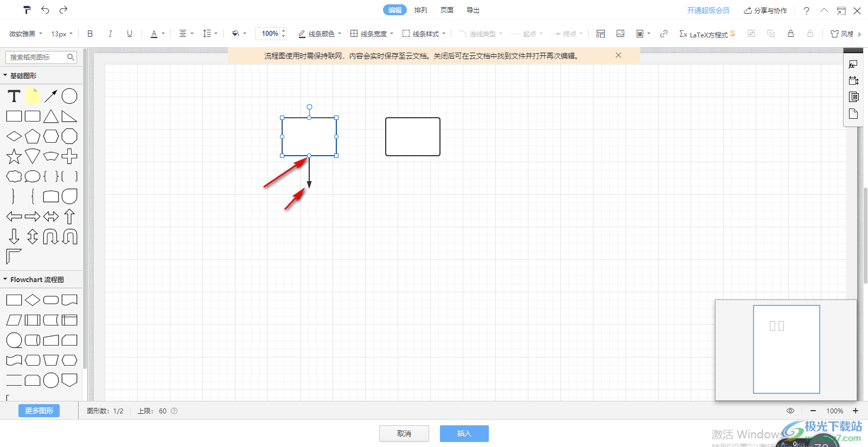Toggle italic formatting

tap(110, 34)
